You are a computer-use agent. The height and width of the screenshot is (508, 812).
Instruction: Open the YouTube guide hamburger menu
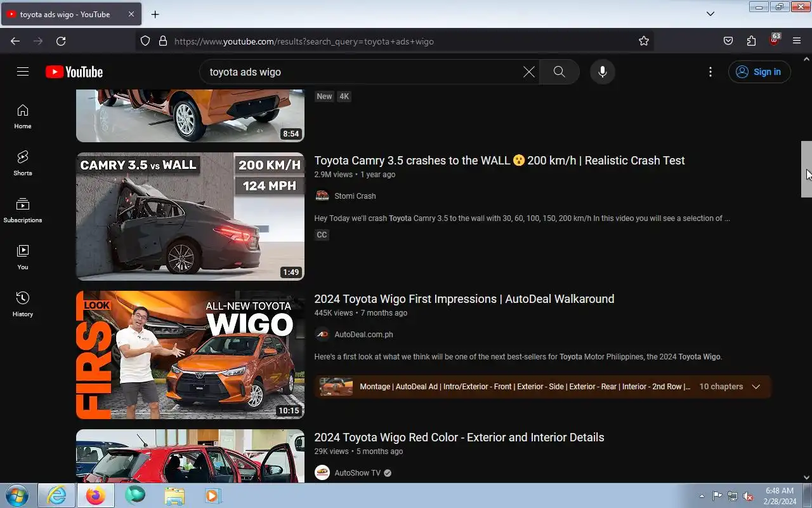coord(23,72)
